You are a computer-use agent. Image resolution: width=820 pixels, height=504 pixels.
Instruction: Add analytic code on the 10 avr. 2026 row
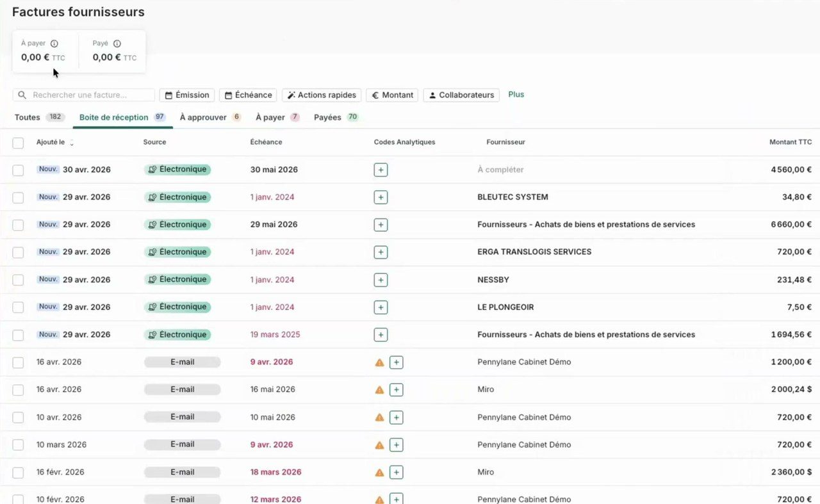[x=397, y=418]
